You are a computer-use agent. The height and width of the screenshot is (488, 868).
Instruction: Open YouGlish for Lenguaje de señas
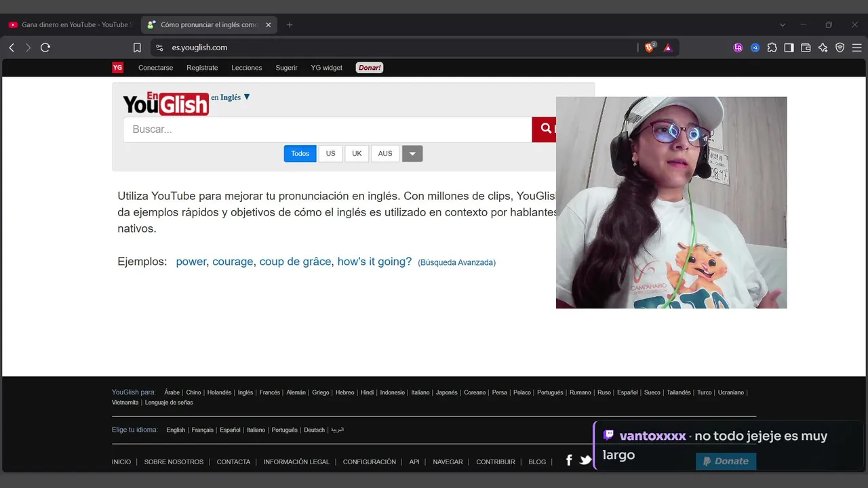[169, 403]
